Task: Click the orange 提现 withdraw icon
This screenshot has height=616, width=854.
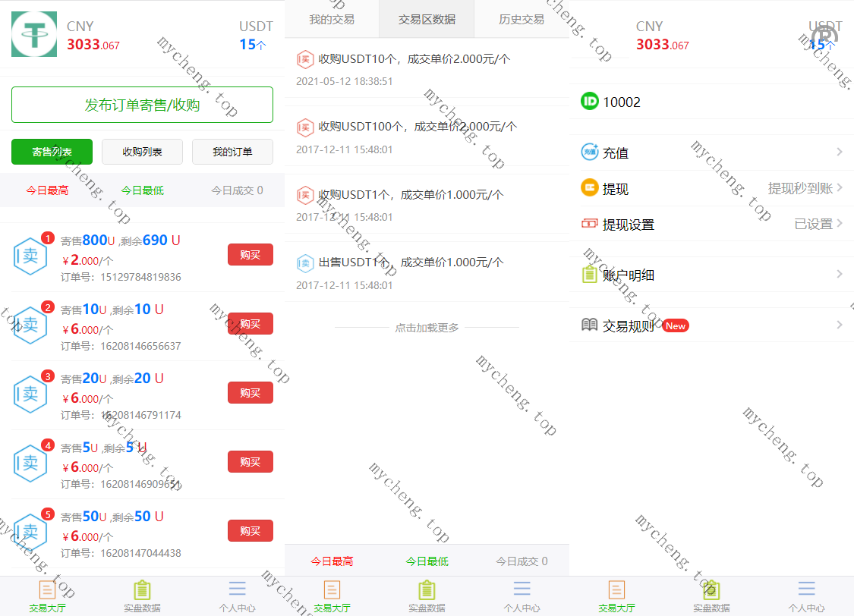Action: 590,188
